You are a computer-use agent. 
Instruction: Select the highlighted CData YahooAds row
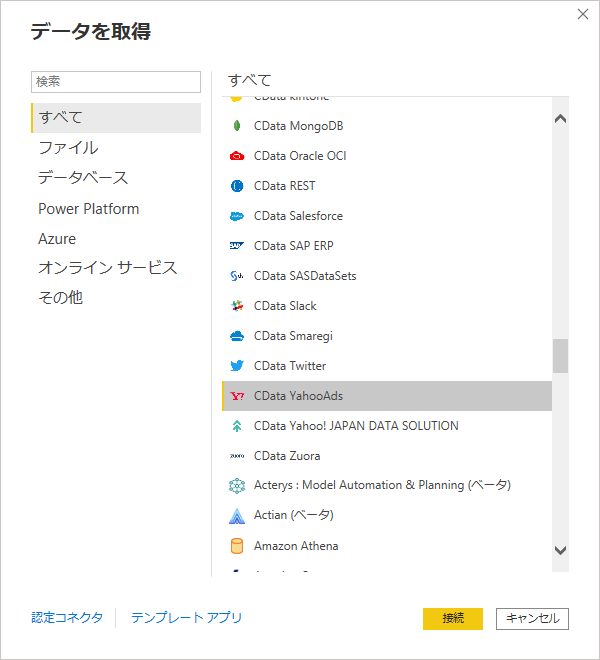(x=387, y=396)
